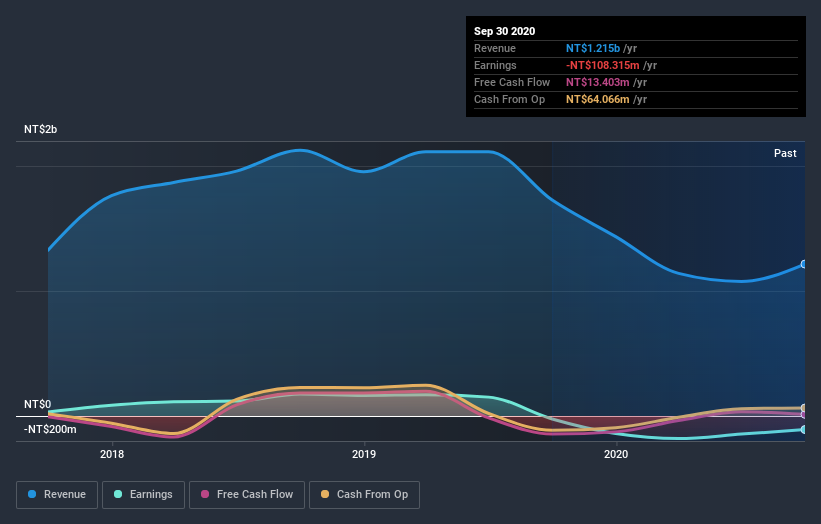This screenshot has height=524, width=821.
Task: Select the Cash From Op endpoint marker
Action: click(804, 408)
